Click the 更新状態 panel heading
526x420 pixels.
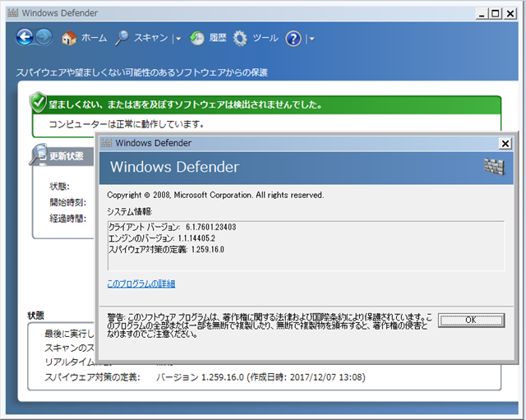click(x=67, y=156)
